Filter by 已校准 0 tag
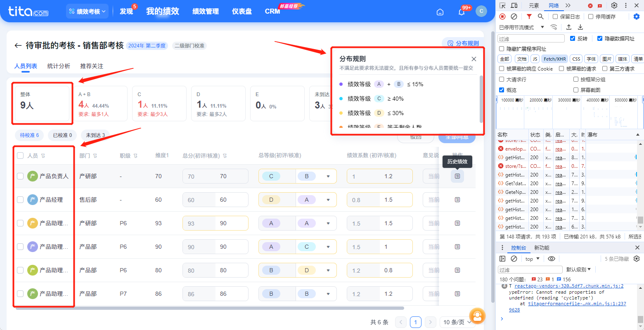 [x=62, y=135]
